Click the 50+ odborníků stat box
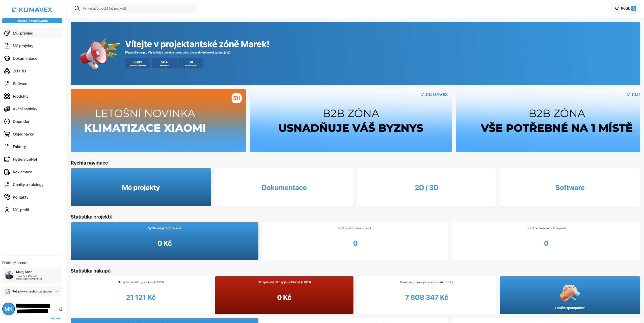Image resolution: width=644 pixels, height=323 pixels. (x=164, y=63)
